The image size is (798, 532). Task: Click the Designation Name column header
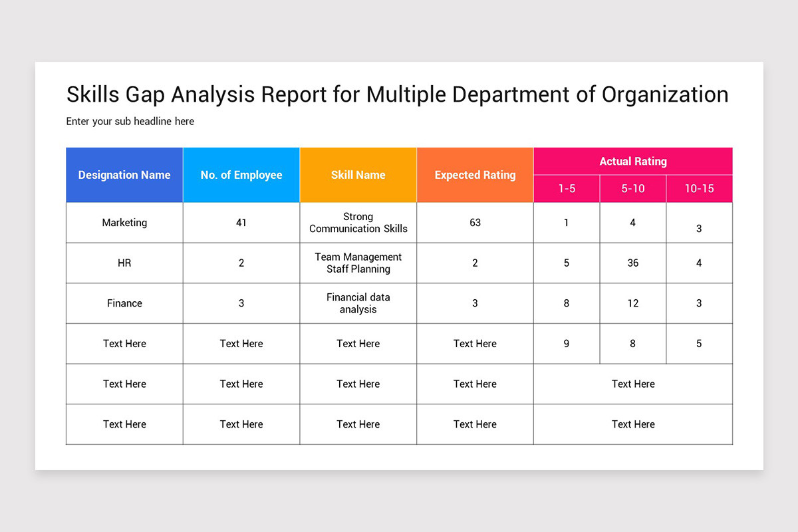pyautogui.click(x=124, y=175)
